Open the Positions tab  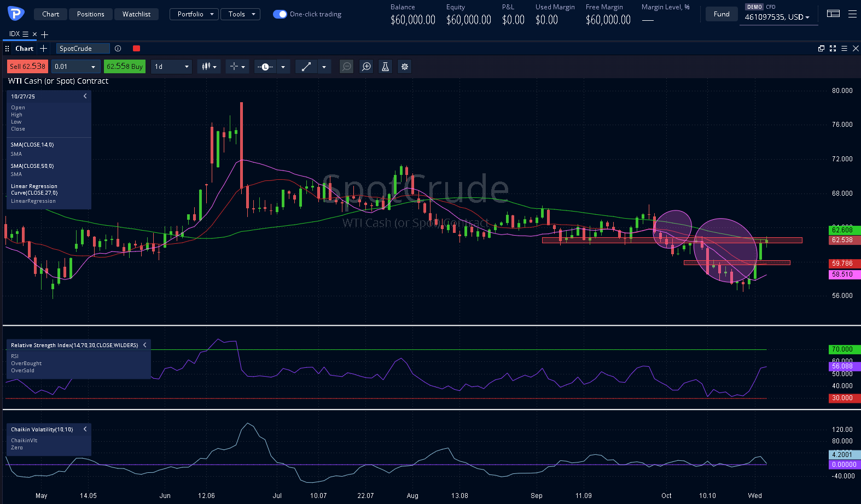[90, 14]
